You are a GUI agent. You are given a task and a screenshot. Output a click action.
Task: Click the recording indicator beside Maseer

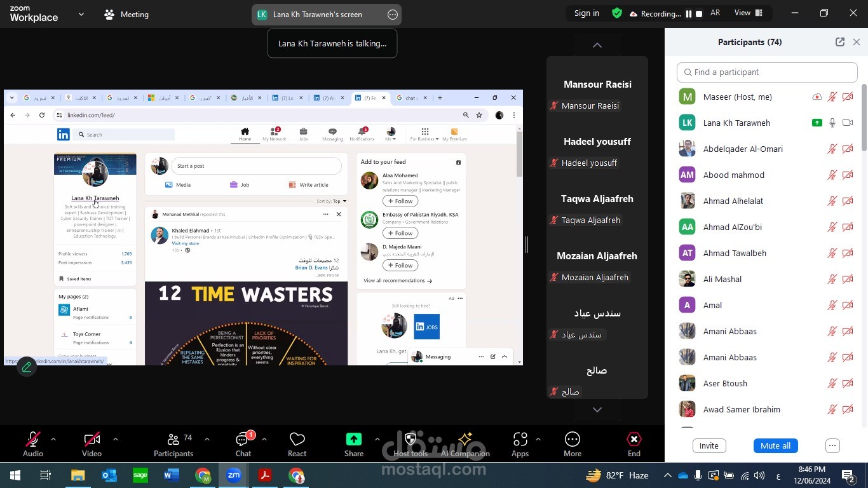click(817, 97)
